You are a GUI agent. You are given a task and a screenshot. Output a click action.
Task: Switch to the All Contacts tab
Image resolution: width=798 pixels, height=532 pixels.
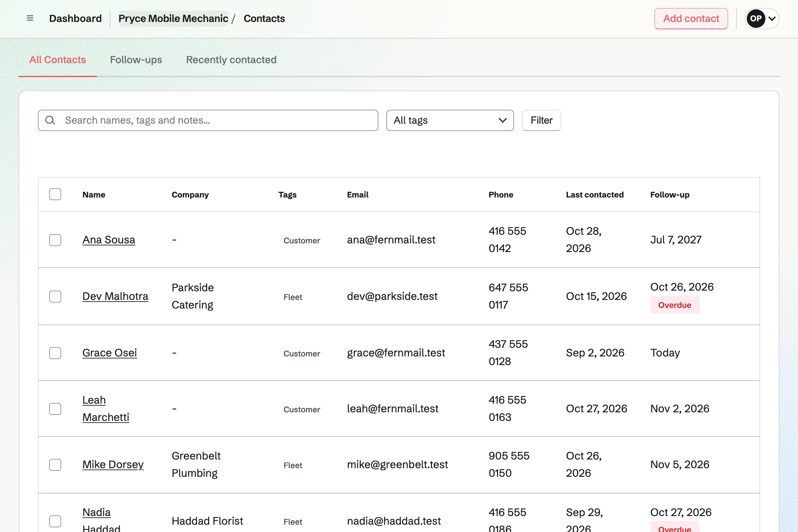click(x=58, y=60)
